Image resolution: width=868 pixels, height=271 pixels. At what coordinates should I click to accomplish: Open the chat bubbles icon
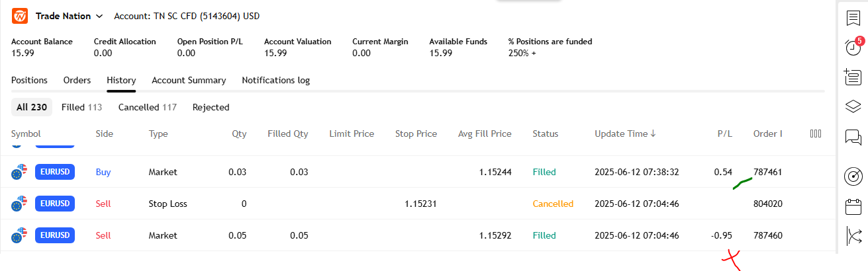point(853,137)
